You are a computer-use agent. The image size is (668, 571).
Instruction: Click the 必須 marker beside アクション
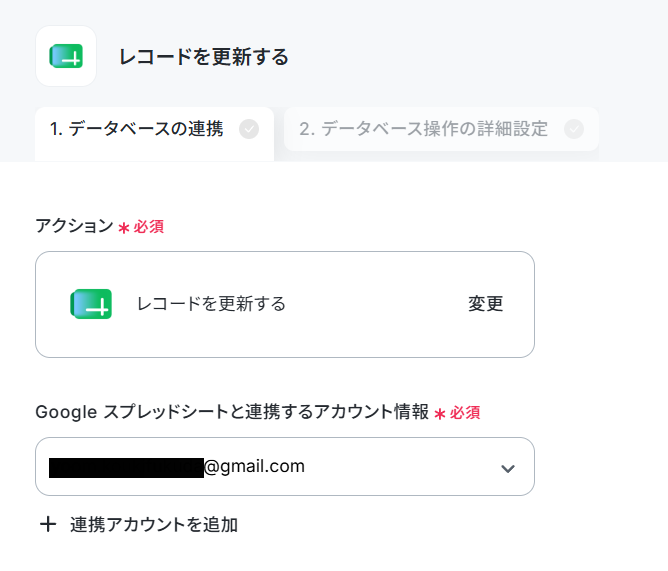pyautogui.click(x=149, y=227)
